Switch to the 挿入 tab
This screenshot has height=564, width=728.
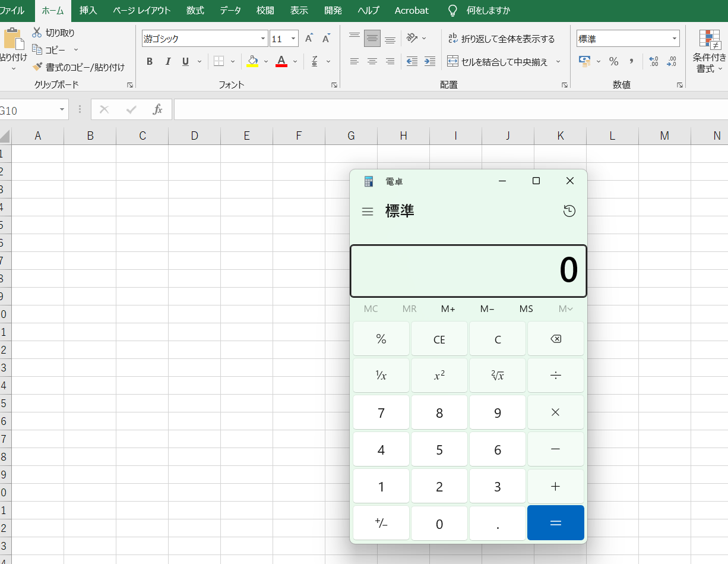(x=88, y=11)
